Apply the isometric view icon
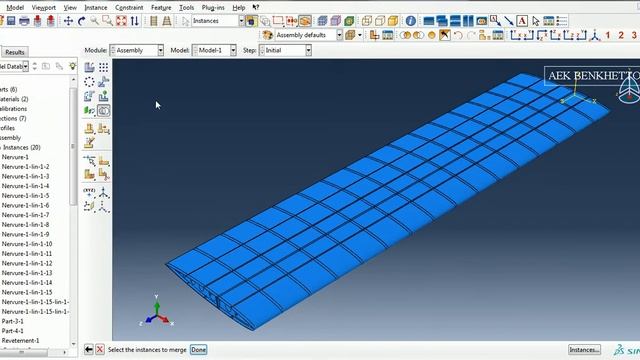Viewport: 640px width, 360px height. coord(596,35)
